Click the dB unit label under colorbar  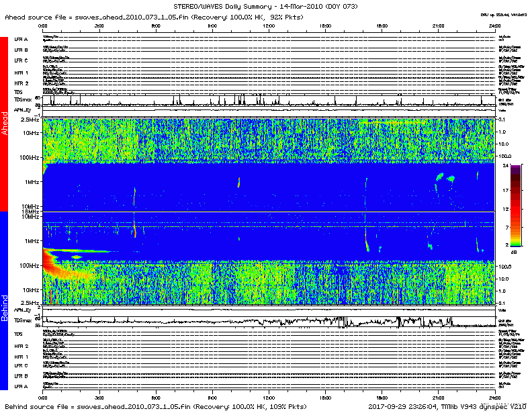pos(515,253)
